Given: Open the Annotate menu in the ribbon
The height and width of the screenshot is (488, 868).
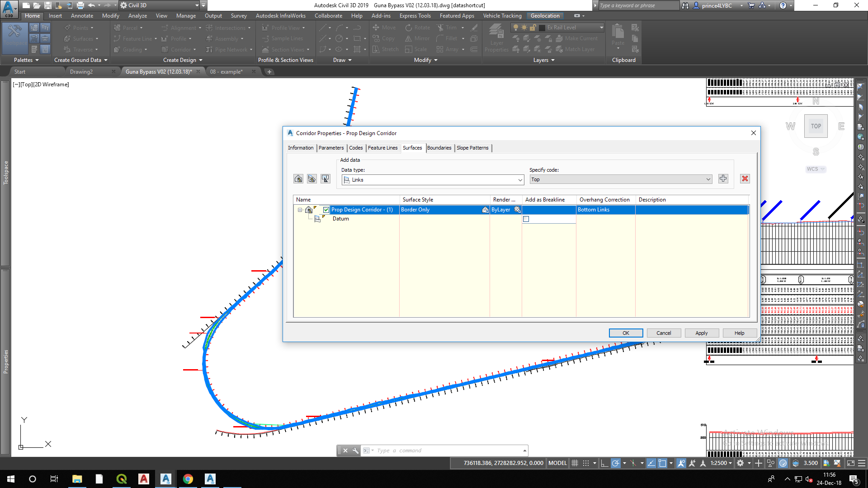Looking at the screenshot, I should pyautogui.click(x=82, y=15).
